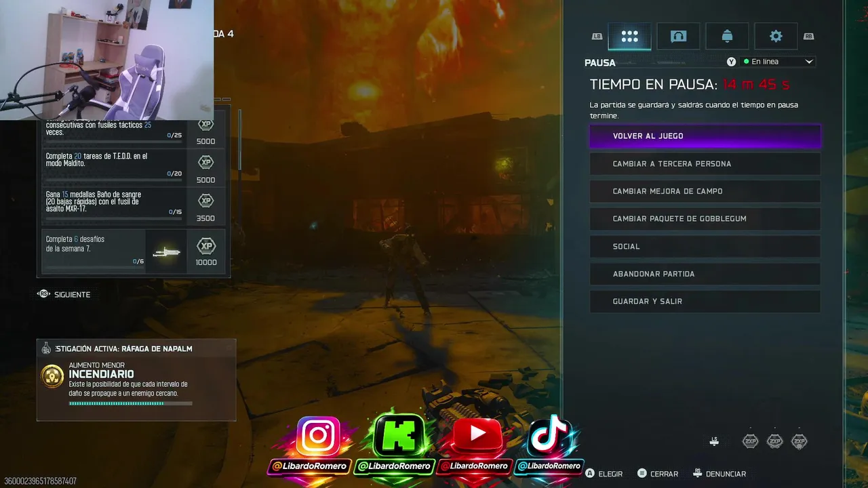Select CAMBIAR MEJORA DE CAMPO

[x=705, y=191]
